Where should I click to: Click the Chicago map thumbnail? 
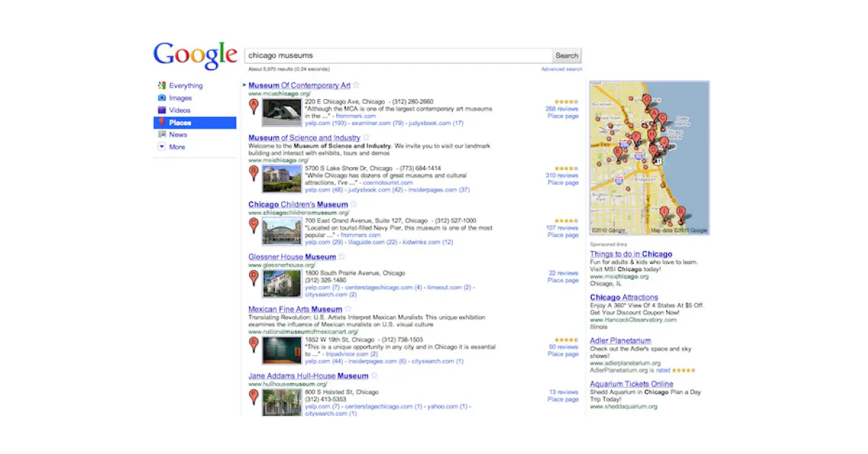pos(649,158)
